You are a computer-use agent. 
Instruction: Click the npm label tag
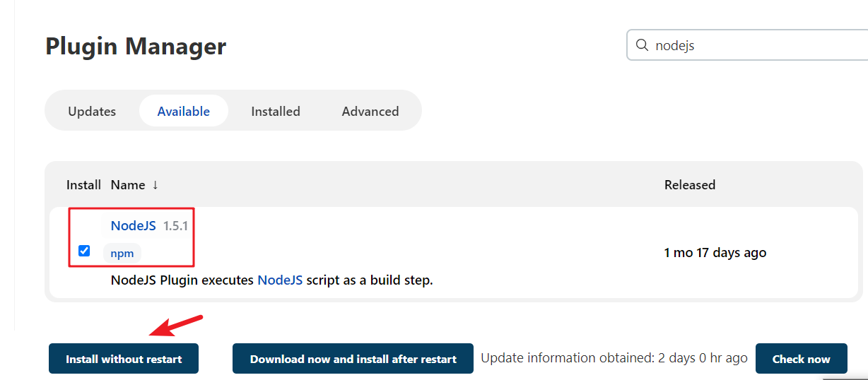pyautogui.click(x=122, y=253)
